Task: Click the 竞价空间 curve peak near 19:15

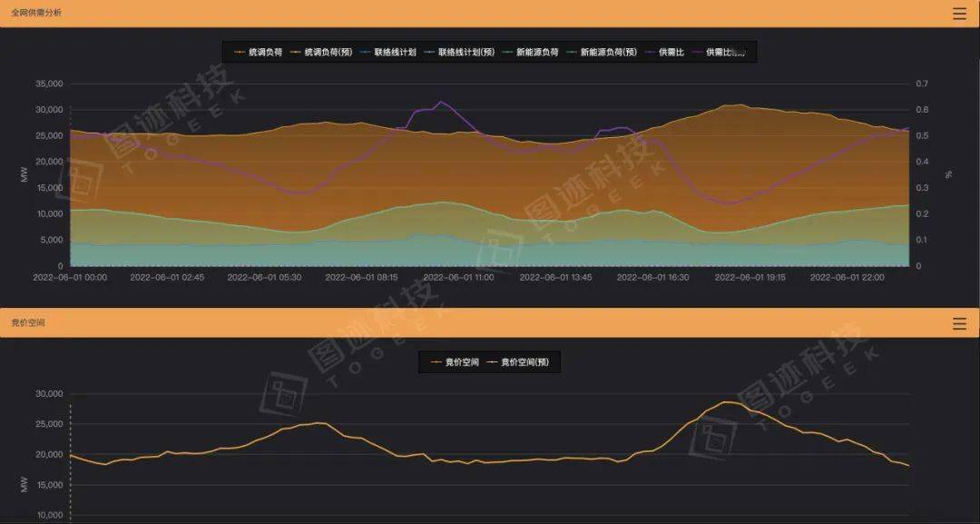Action: [729, 400]
